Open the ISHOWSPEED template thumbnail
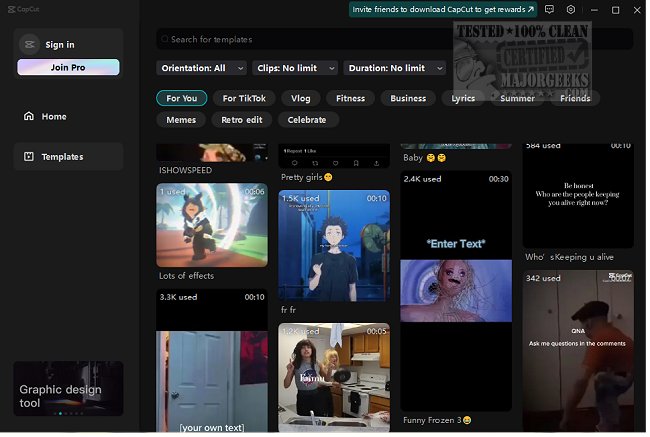 213,153
